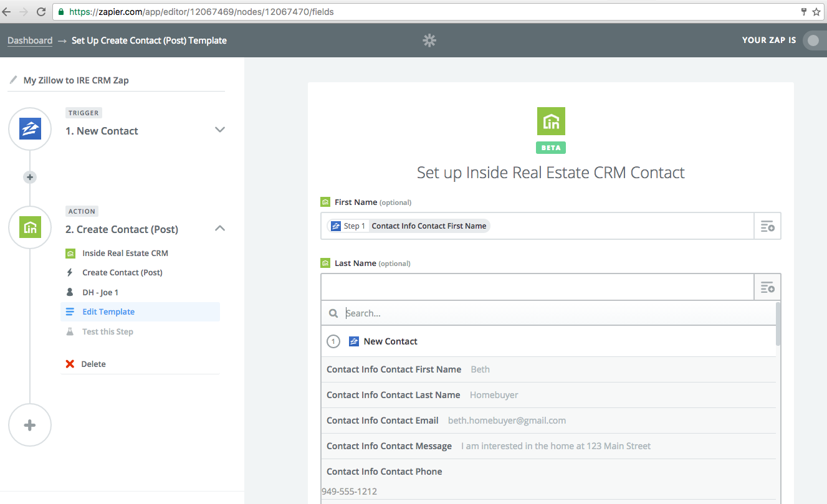Select DH - Joe 1 account item
The image size is (827, 504).
100,292
